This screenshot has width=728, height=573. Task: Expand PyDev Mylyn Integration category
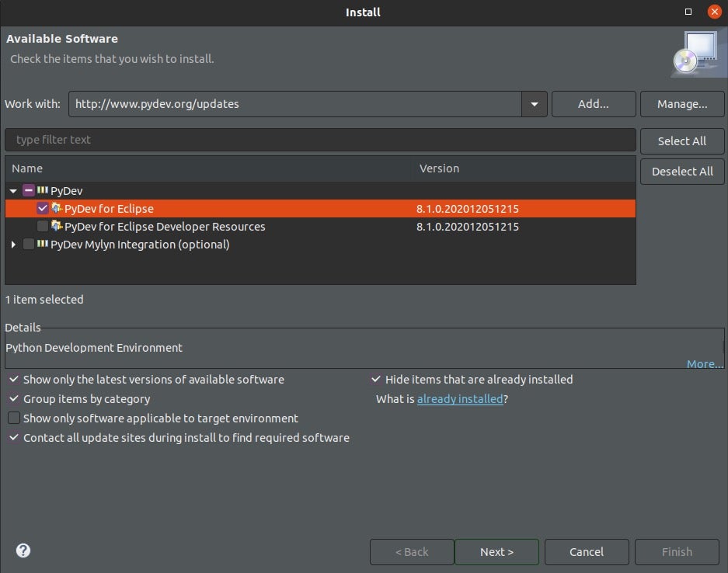pos(13,245)
